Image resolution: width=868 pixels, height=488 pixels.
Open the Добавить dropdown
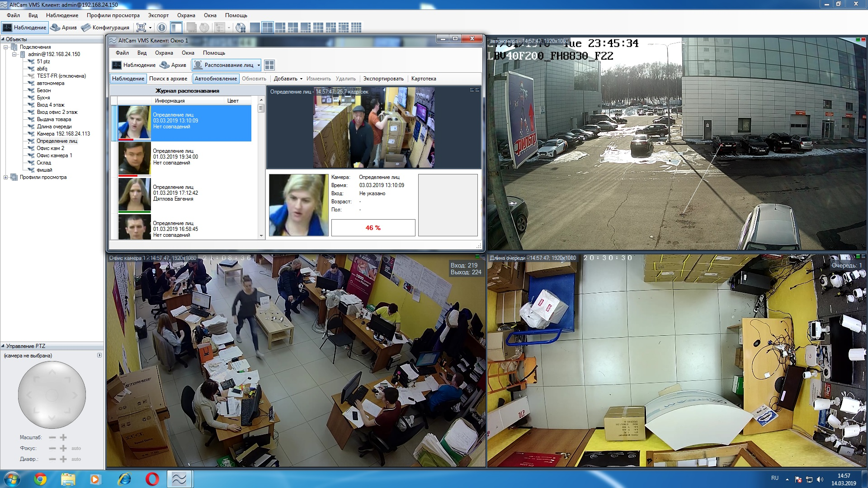click(x=288, y=79)
